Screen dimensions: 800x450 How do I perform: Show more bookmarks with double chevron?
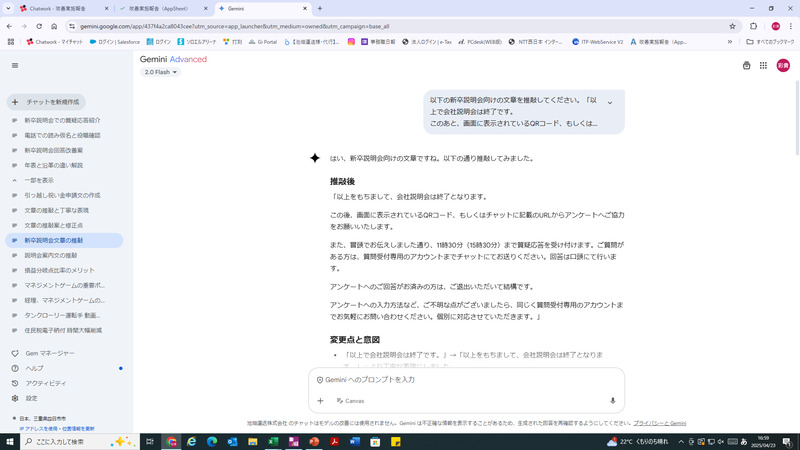[x=730, y=42]
